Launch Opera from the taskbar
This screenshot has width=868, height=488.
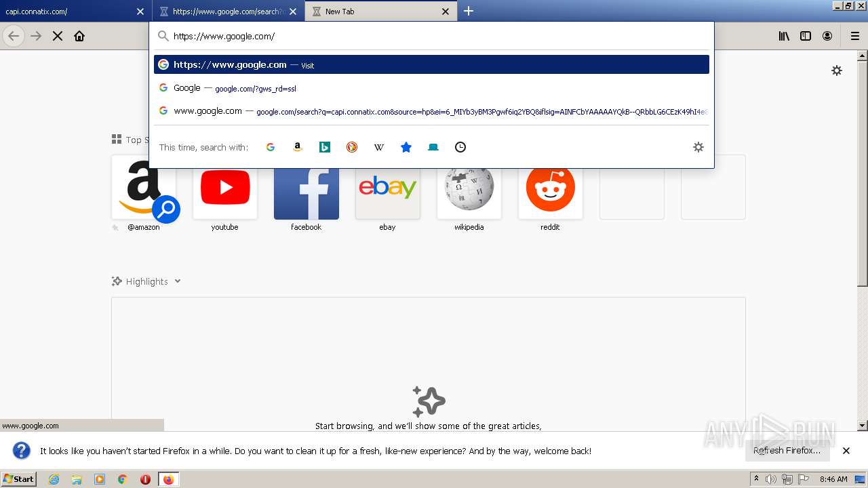(x=145, y=479)
